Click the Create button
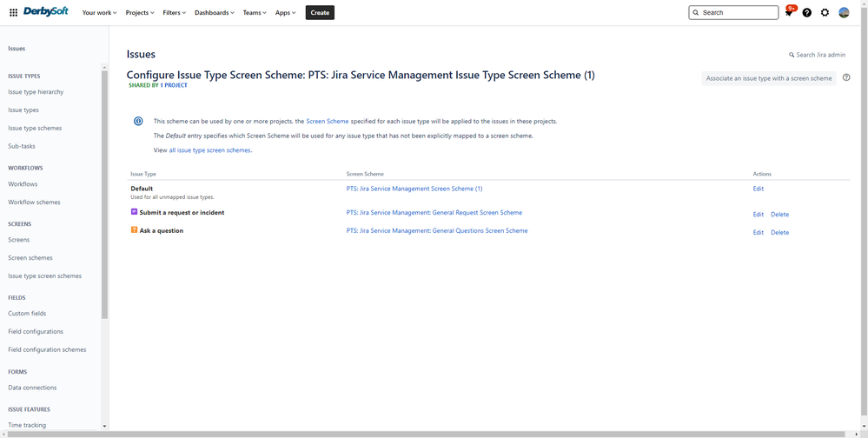Image resolution: width=868 pixels, height=438 pixels. [x=320, y=12]
